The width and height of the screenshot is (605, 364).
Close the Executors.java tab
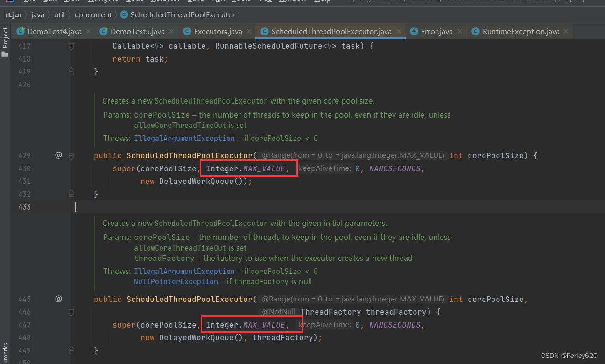coord(249,32)
